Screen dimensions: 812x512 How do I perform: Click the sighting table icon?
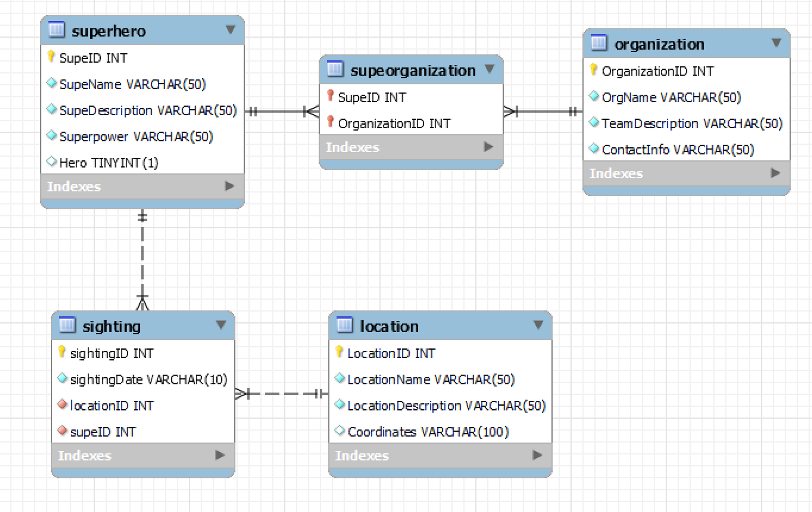pyautogui.click(x=67, y=325)
